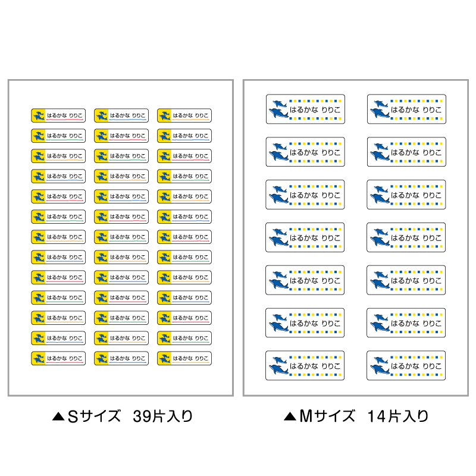Click last-row, right-column sticker on M sheet
Image resolution: width=476 pixels, height=476 pixels.
406,365
